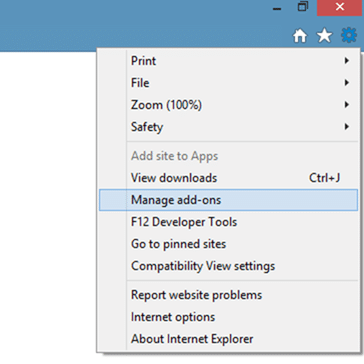
Task: Open Favorites with the star icon
Action: coord(324,36)
